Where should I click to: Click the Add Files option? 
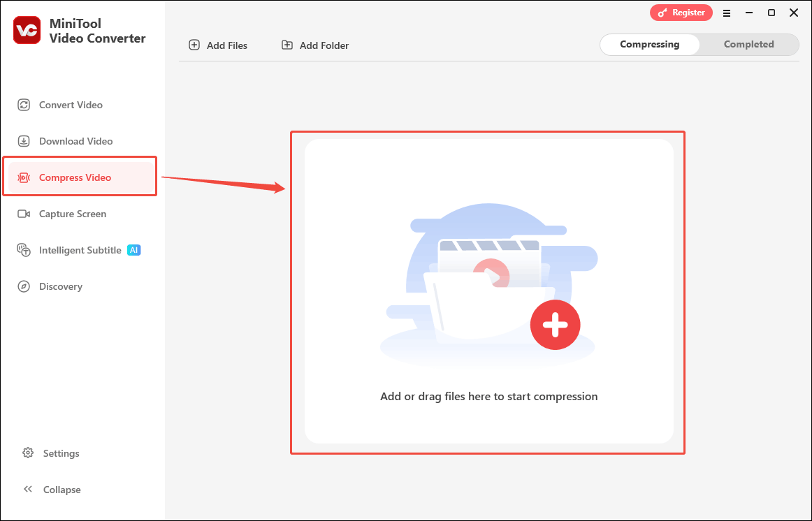pyautogui.click(x=218, y=45)
